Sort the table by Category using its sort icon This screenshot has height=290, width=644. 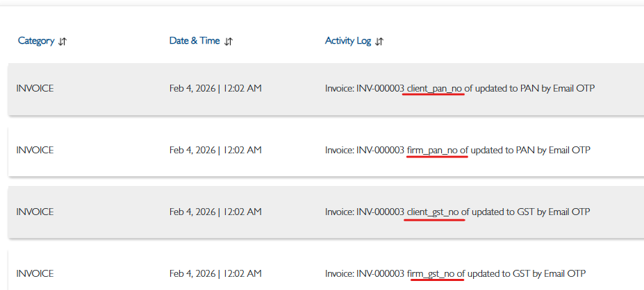[x=63, y=42]
